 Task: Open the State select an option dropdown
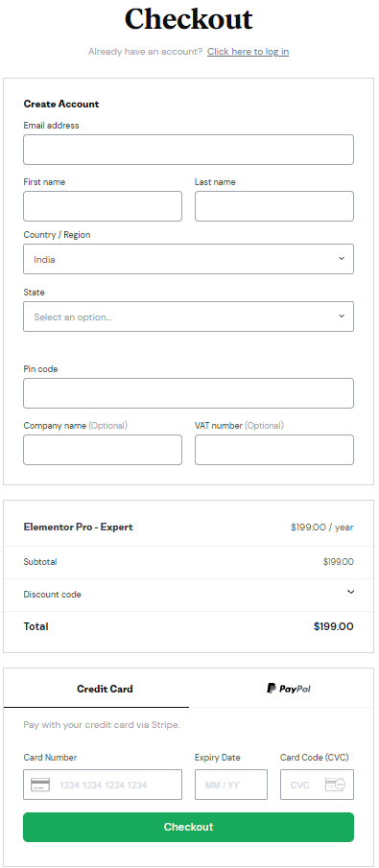(188, 317)
